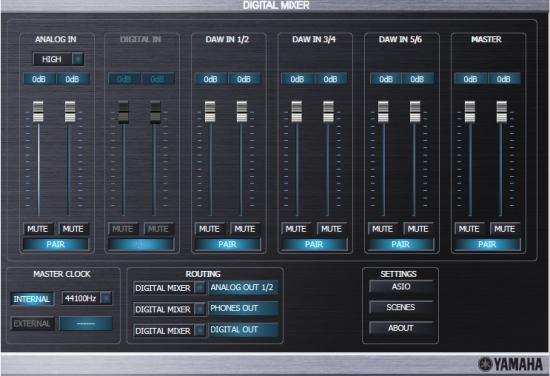Click the left ANALOG IN fader handle
550x376 pixels.
(x=38, y=112)
